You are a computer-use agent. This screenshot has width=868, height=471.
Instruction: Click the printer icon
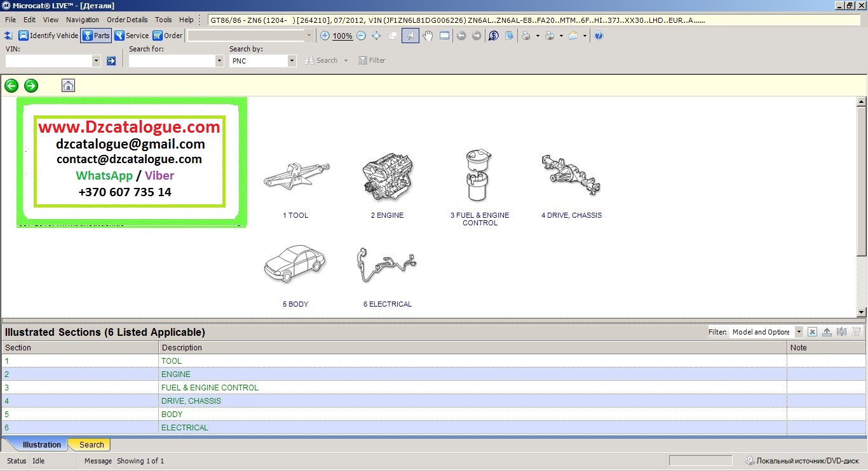(x=526, y=36)
